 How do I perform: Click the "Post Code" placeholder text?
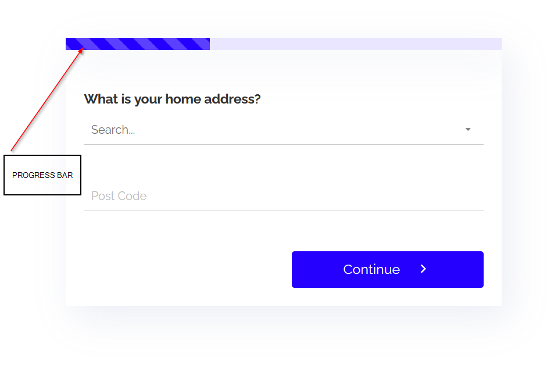[x=119, y=196]
